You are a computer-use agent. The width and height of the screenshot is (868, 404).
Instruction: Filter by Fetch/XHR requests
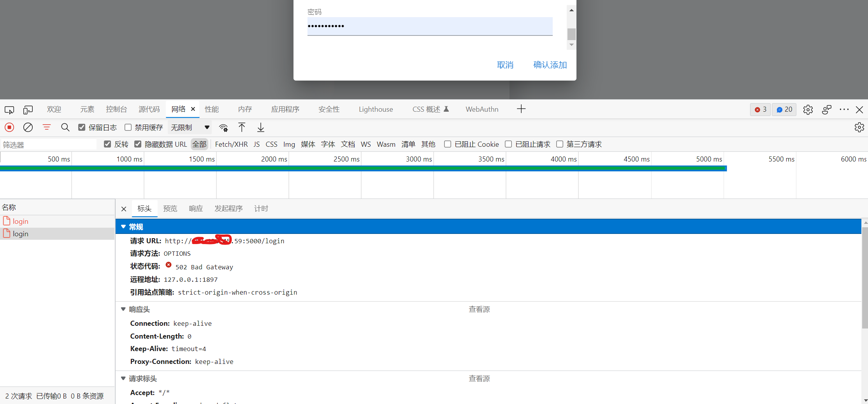click(231, 144)
